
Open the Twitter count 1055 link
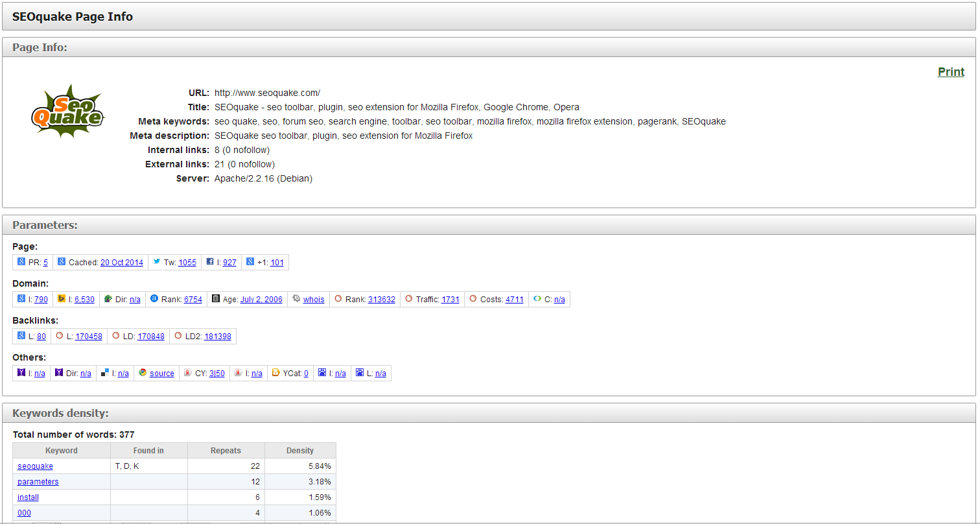pos(187,263)
